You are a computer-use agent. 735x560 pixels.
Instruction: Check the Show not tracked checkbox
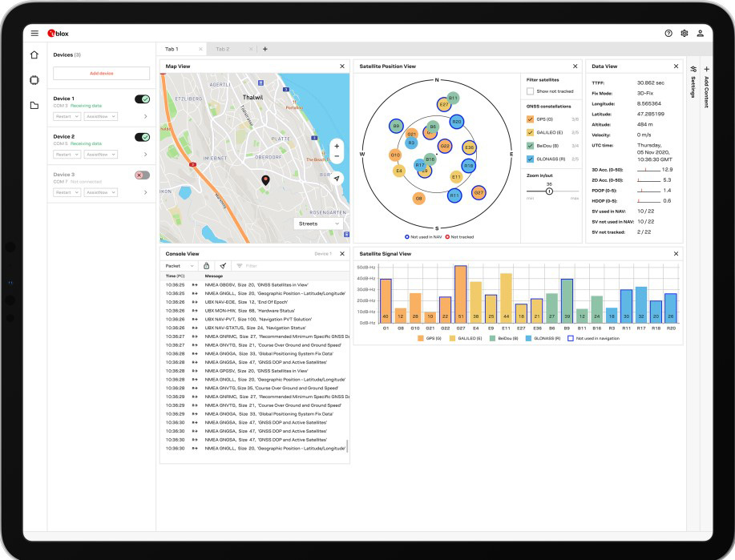pyautogui.click(x=530, y=91)
